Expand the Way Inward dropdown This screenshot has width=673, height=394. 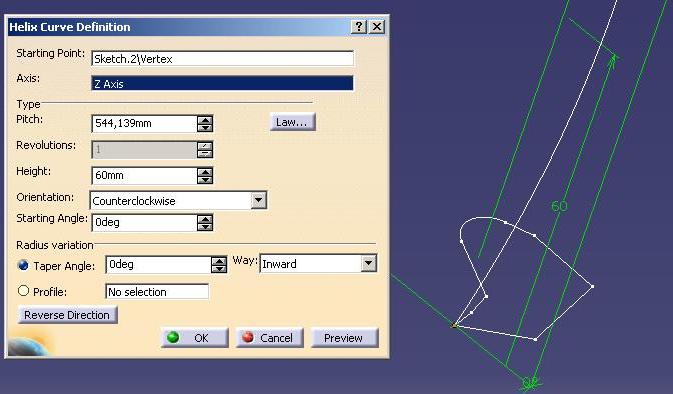point(369,264)
